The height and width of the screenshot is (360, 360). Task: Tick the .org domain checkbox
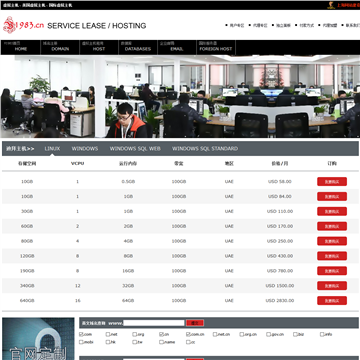tap(134, 334)
